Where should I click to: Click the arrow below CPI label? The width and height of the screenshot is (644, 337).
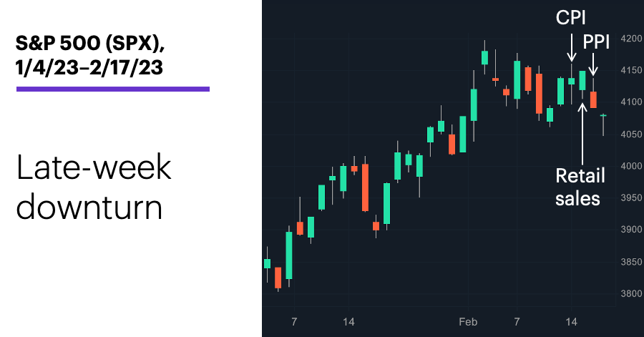(x=571, y=47)
